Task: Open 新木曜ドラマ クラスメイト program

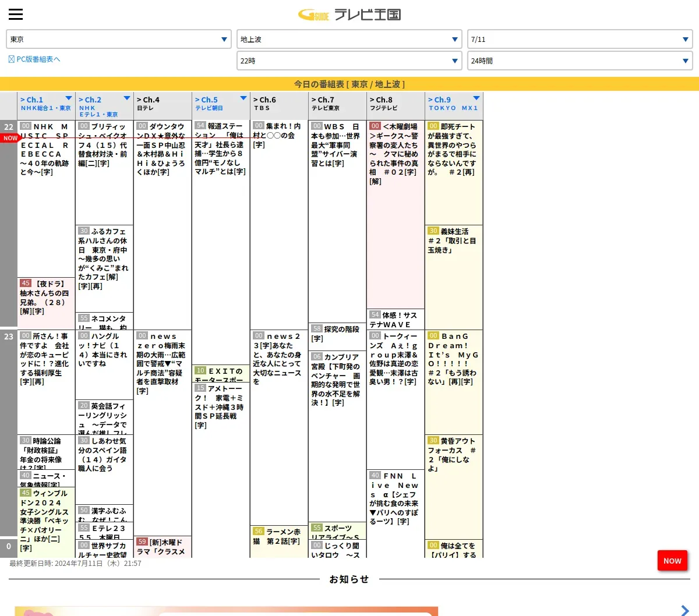Action: click(163, 547)
